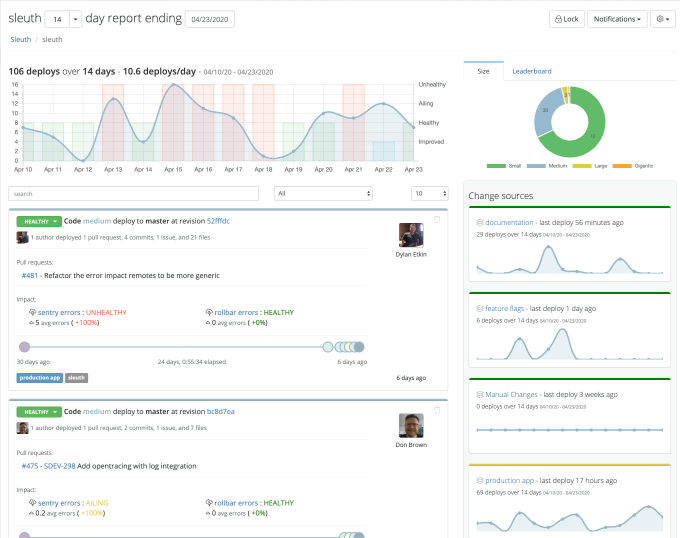Click the production app tag
The width and height of the screenshot is (680, 538).
40,378
